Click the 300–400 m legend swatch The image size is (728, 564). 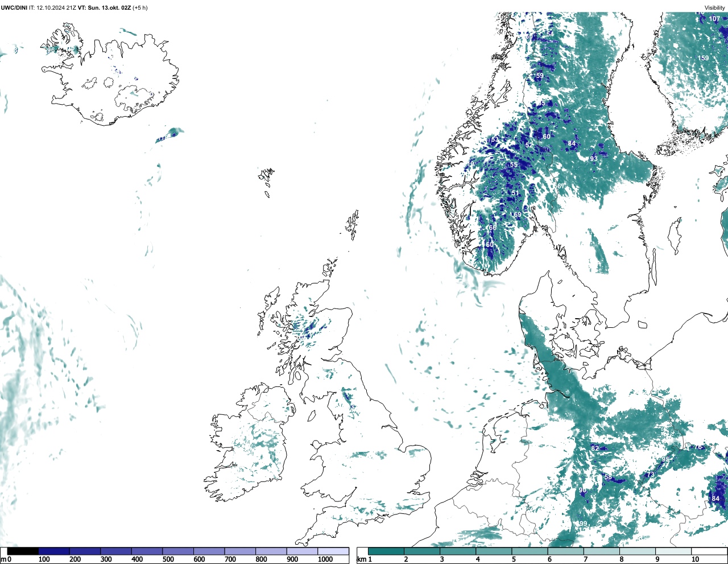[x=116, y=551]
